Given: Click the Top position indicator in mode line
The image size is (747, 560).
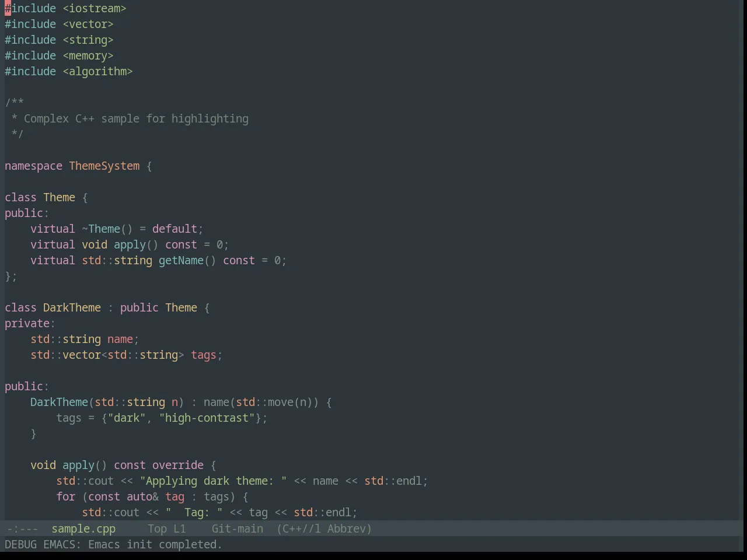Looking at the screenshot, I should pos(157,529).
